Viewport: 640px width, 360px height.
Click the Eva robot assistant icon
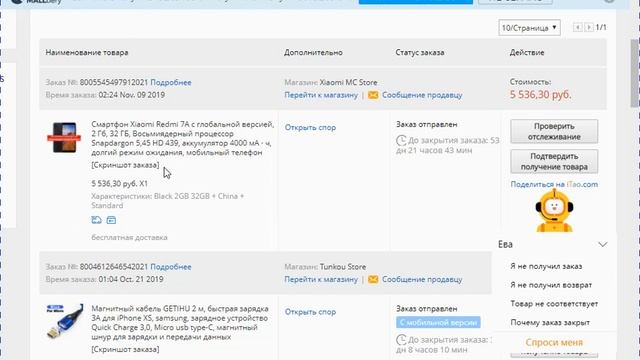point(554,211)
